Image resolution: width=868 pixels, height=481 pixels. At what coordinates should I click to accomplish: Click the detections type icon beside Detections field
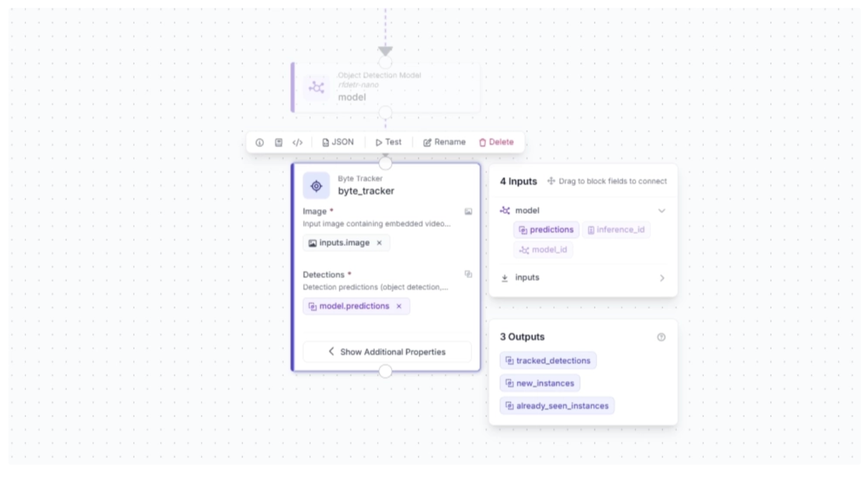(468, 274)
